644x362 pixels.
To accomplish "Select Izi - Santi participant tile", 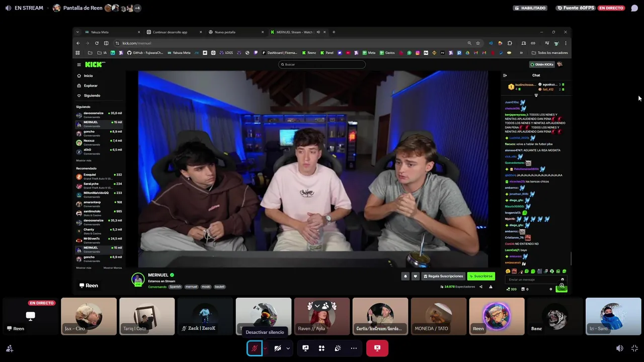I will 613,316.
